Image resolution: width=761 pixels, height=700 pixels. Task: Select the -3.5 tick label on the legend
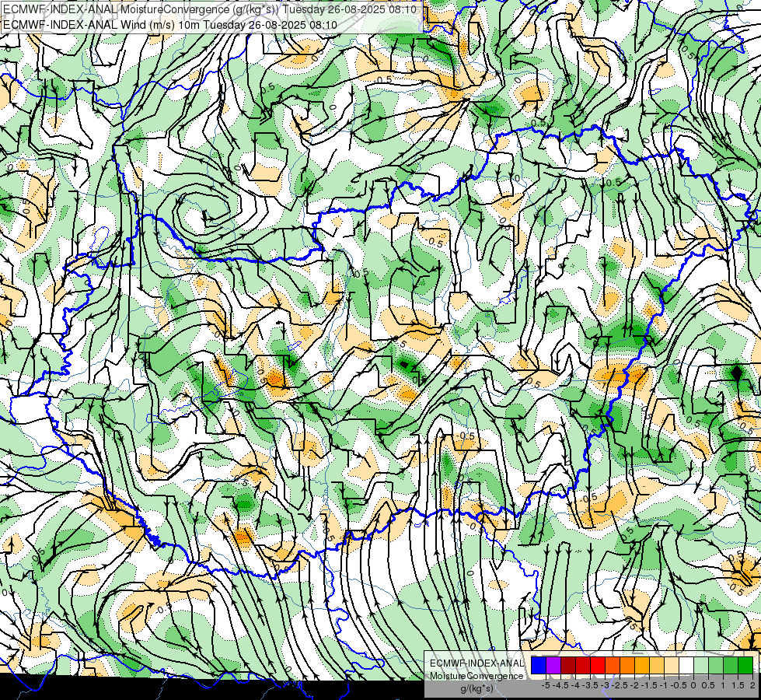pyautogui.click(x=591, y=685)
